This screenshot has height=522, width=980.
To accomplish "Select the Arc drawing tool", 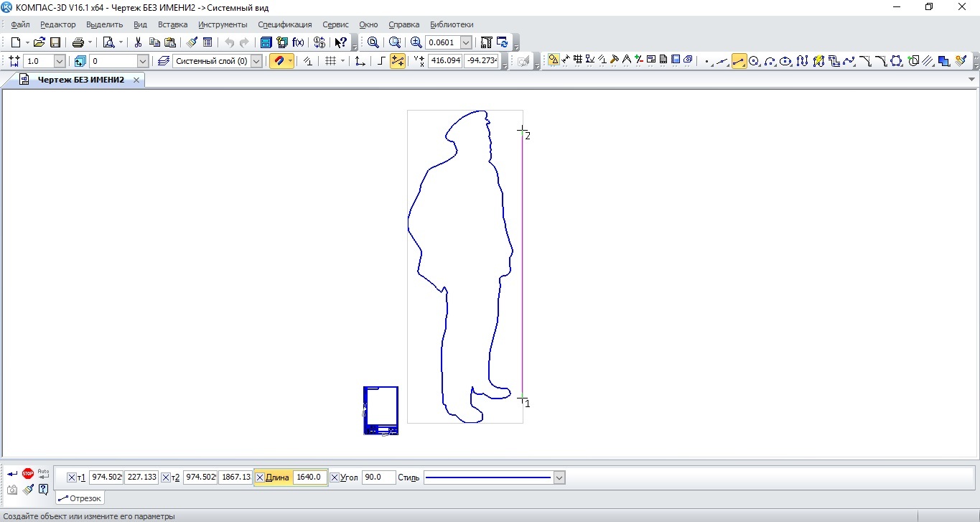I will (x=770, y=61).
